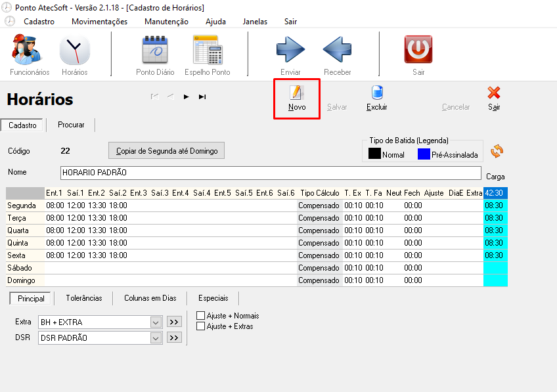Open Ponto Diário calendar icon
The image size is (557, 392).
155,50
